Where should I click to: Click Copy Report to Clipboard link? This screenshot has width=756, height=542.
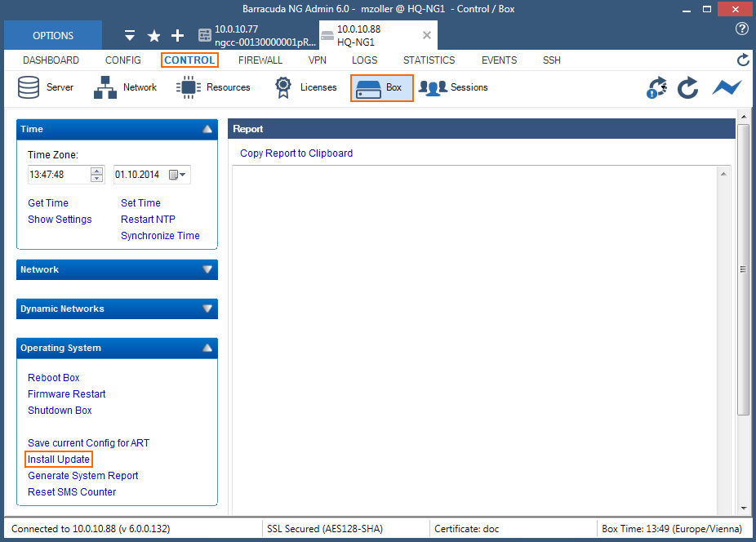296,153
